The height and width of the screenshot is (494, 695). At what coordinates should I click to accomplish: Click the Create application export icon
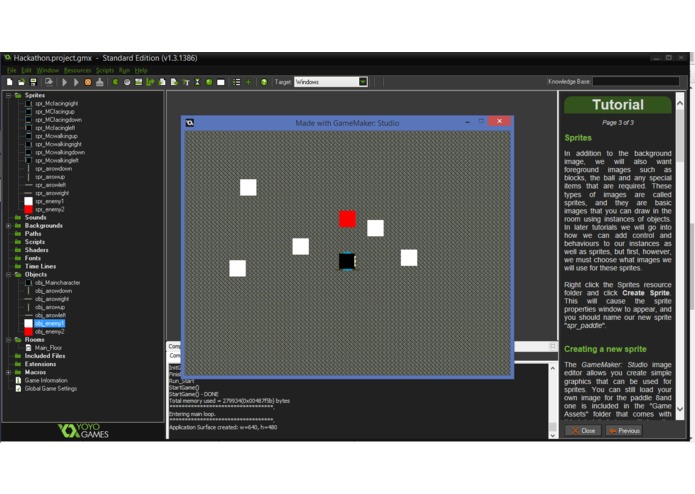pyautogui.click(x=48, y=82)
